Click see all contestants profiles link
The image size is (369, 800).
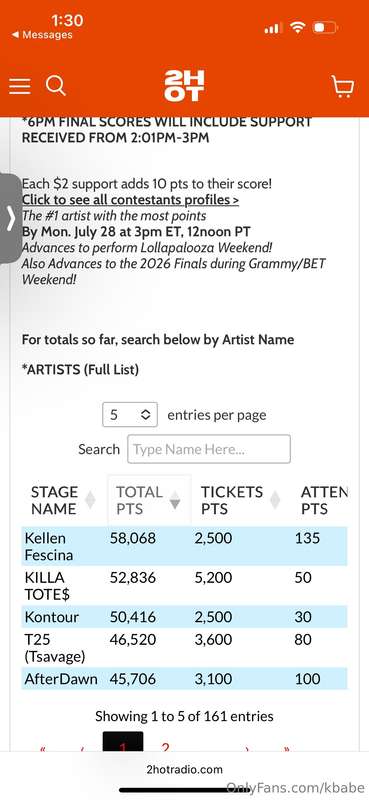130,199
